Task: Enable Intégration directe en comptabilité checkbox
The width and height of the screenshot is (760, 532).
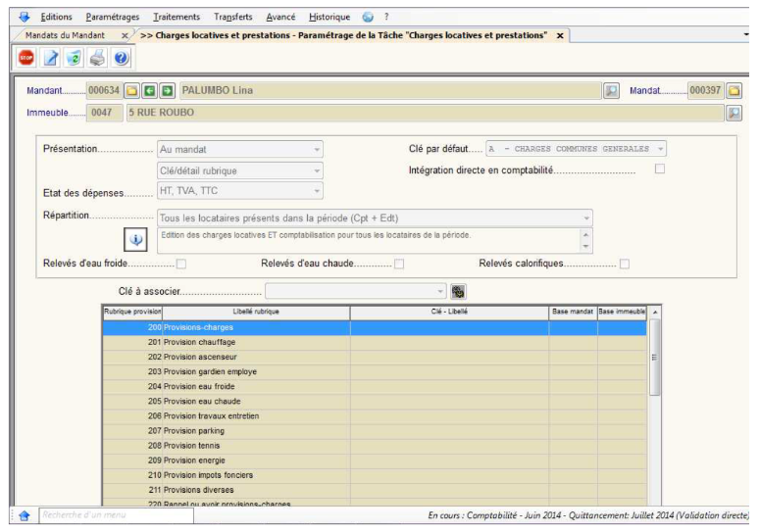Action: click(x=660, y=169)
